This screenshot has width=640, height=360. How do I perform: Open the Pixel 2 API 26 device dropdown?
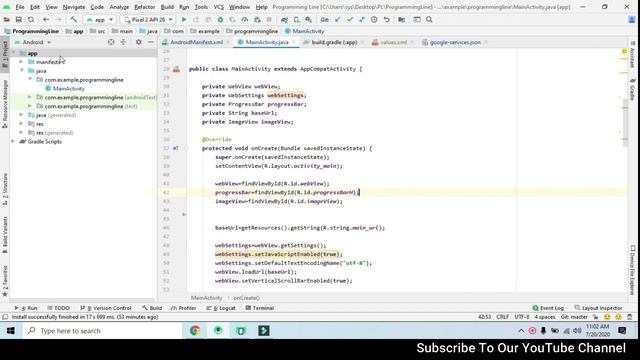click(148, 20)
